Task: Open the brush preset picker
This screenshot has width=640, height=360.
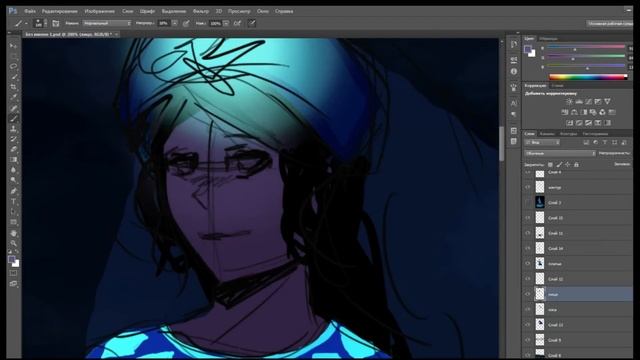Action: pos(40,23)
